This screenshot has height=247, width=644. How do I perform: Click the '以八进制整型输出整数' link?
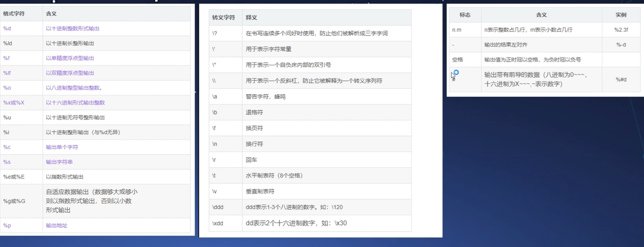tap(74, 88)
